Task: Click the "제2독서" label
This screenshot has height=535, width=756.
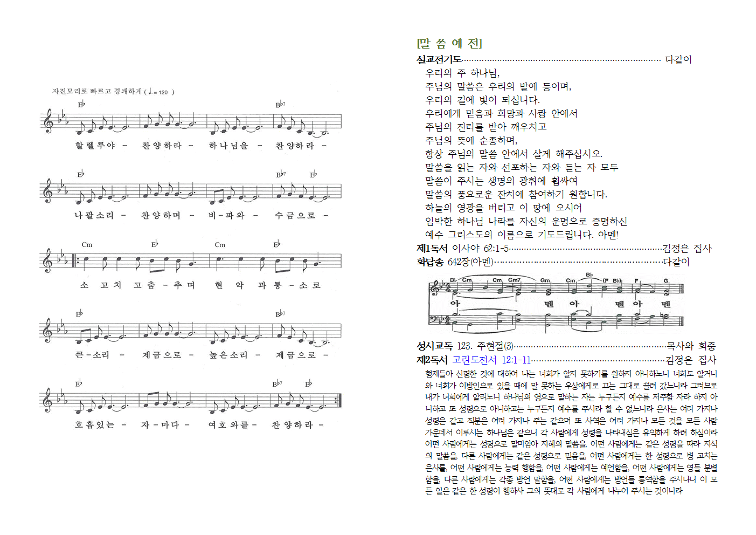Action: point(432,360)
